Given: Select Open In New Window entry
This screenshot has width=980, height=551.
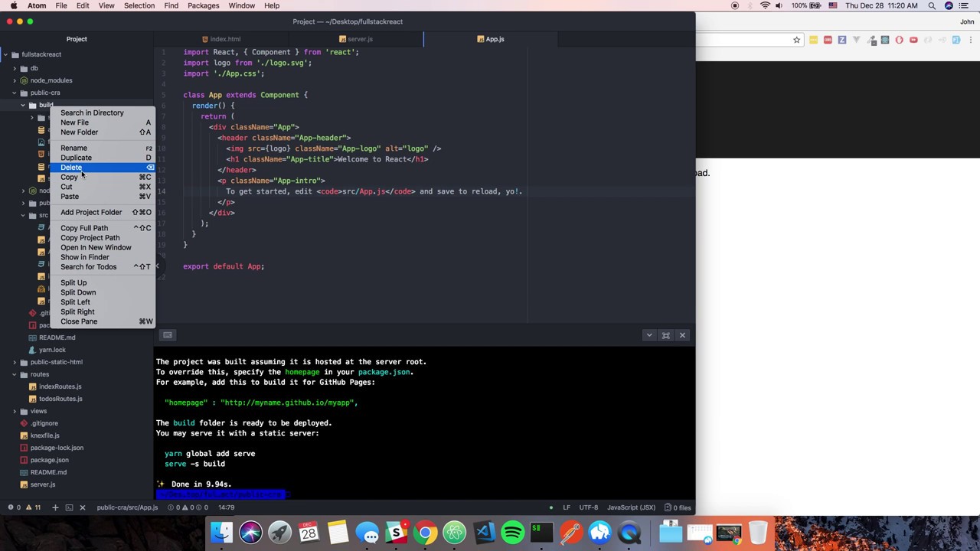Looking at the screenshot, I should pos(103,247).
